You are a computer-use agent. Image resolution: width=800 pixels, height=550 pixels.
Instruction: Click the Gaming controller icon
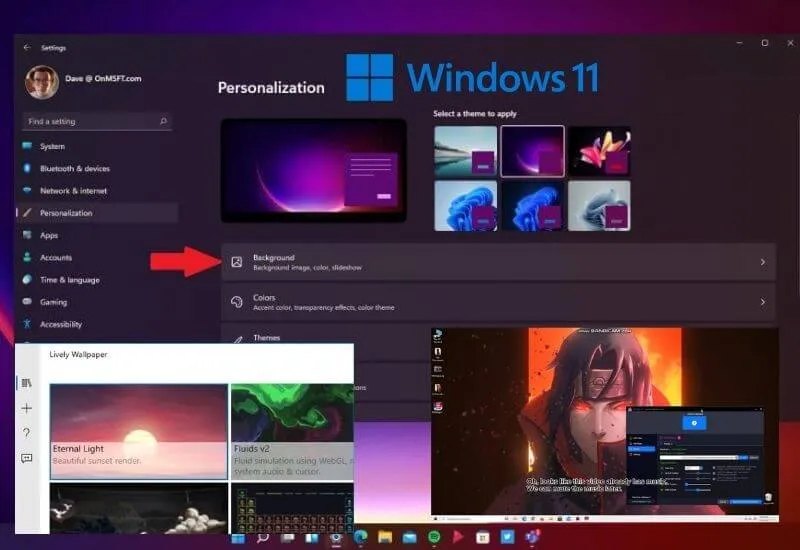[27, 302]
